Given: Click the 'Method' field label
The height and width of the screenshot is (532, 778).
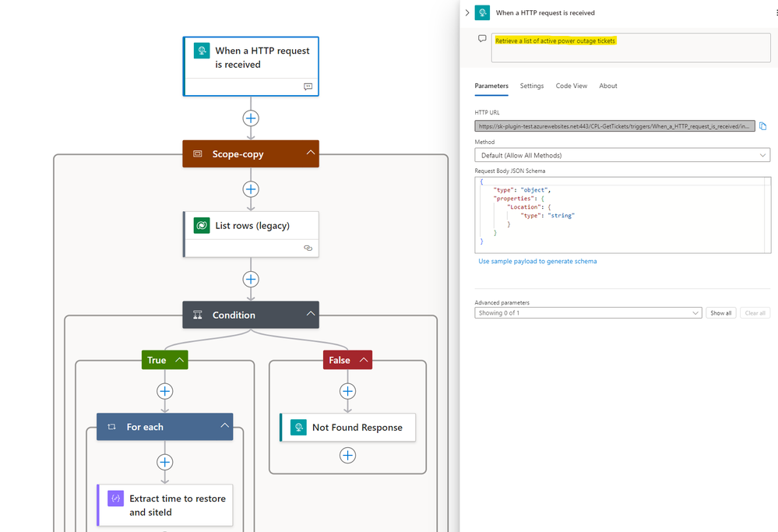Looking at the screenshot, I should (484, 142).
